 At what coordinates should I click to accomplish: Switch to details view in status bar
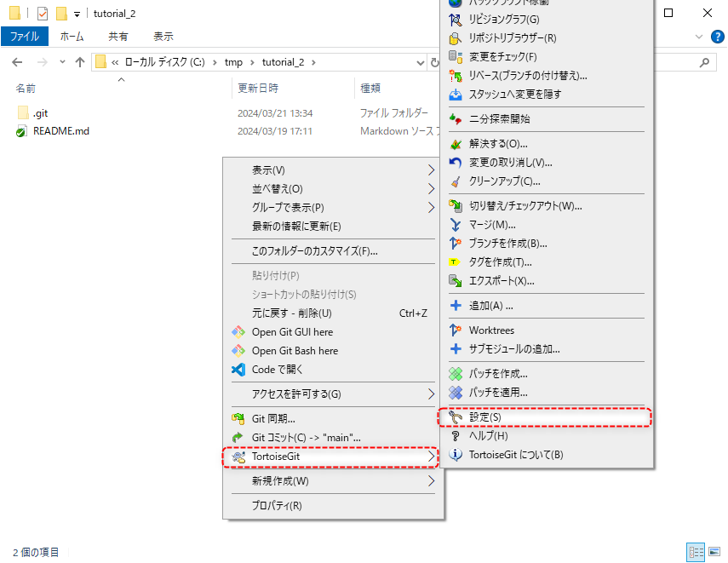[696, 552]
